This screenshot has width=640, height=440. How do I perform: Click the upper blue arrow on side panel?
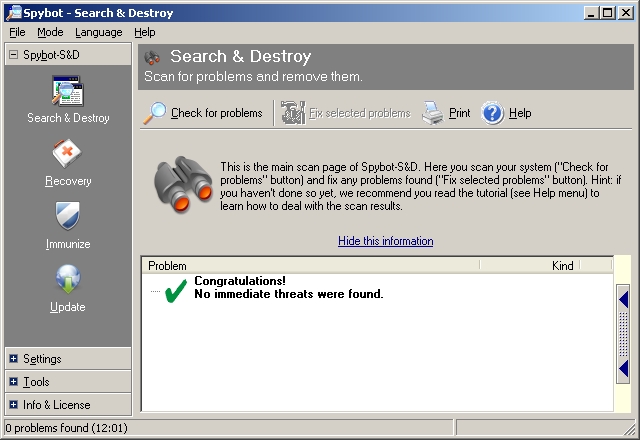[623, 300]
